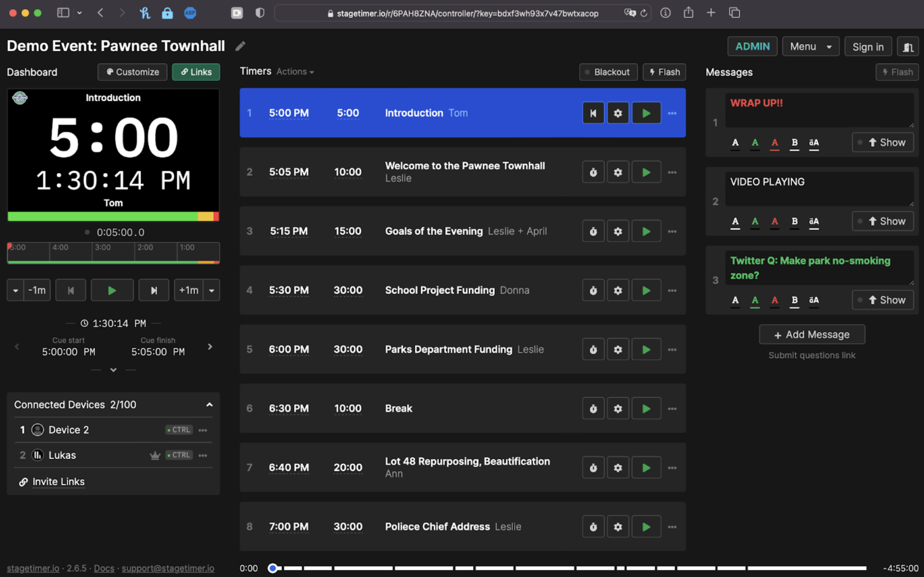Open Invite Links

click(x=58, y=482)
